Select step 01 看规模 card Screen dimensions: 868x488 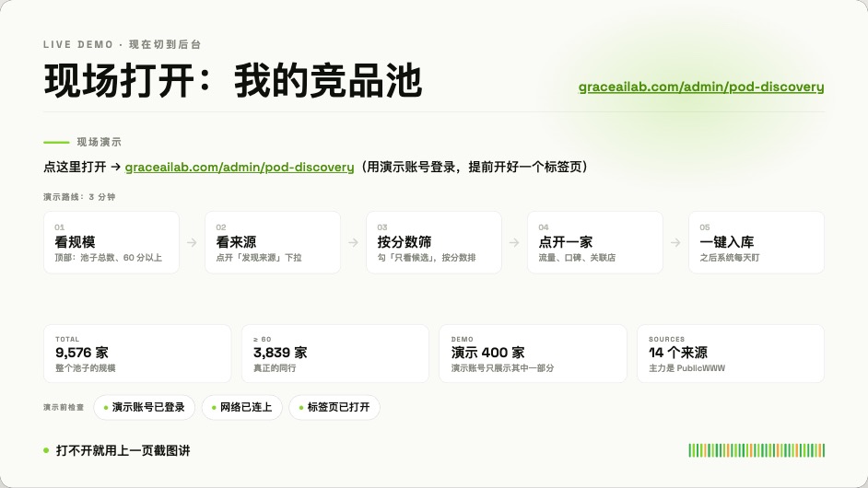point(111,242)
